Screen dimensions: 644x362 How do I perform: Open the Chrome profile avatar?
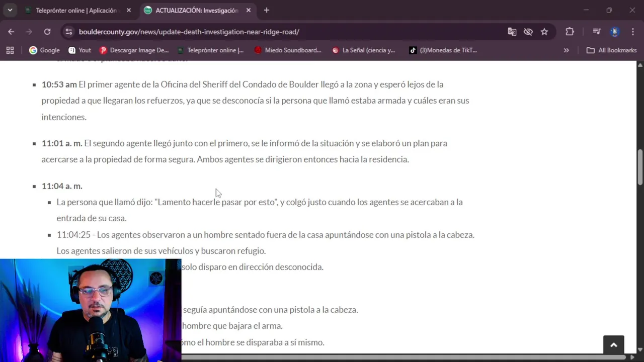pyautogui.click(x=615, y=32)
